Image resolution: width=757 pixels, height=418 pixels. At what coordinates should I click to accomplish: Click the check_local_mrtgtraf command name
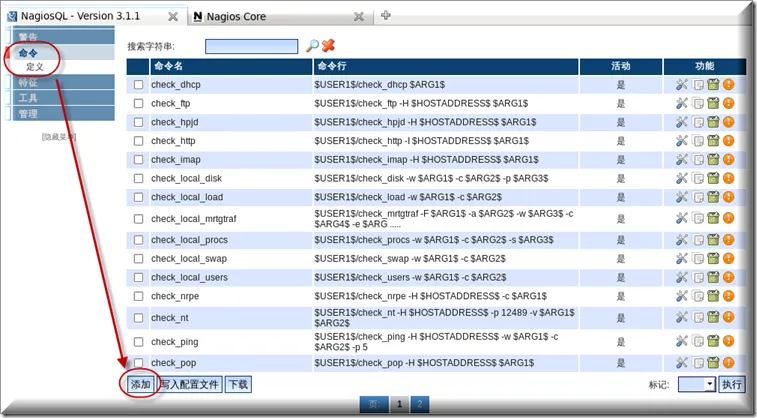coord(194,219)
